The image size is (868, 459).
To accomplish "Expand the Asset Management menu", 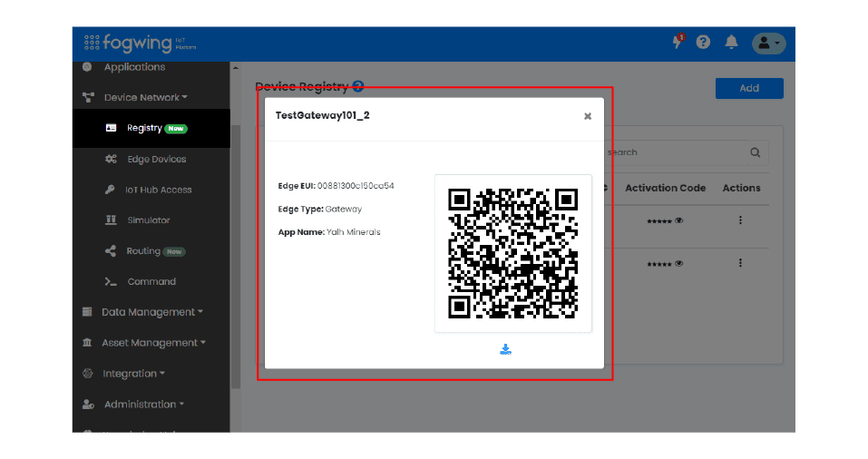I will pos(153,343).
